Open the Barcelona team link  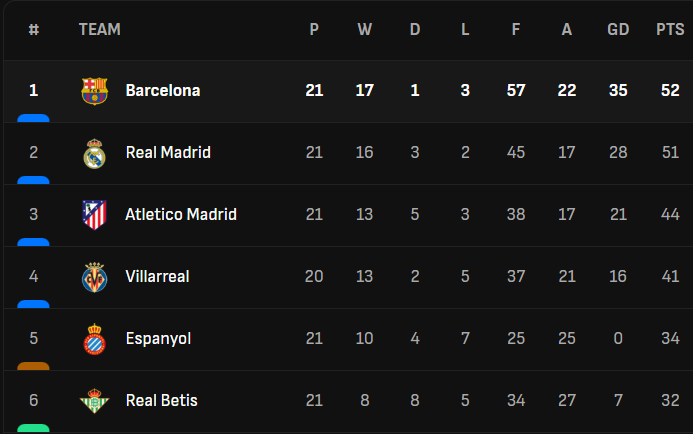pyautogui.click(x=163, y=91)
